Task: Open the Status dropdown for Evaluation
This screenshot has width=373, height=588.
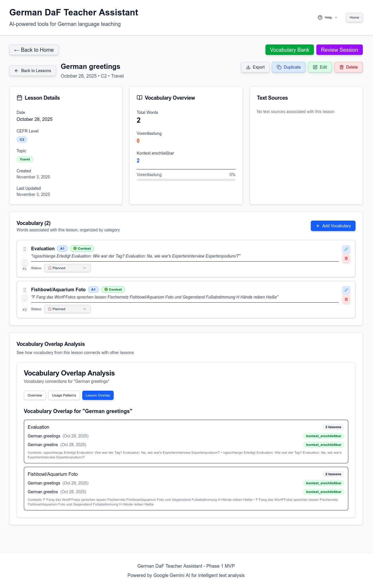Action: [x=67, y=268]
